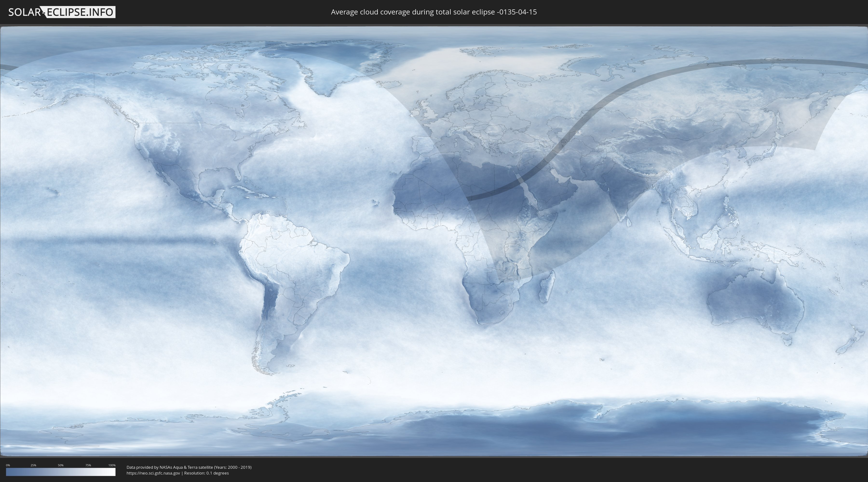Screen dimensions: 868x482
Task: Click the map title 'Average cloud coverage during total solar eclipse'
Action: click(413, 12)
